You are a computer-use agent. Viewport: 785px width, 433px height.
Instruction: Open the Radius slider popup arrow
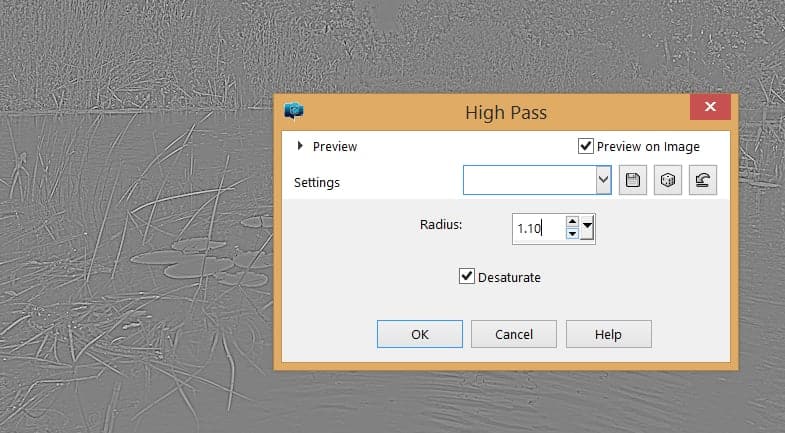pyautogui.click(x=587, y=228)
